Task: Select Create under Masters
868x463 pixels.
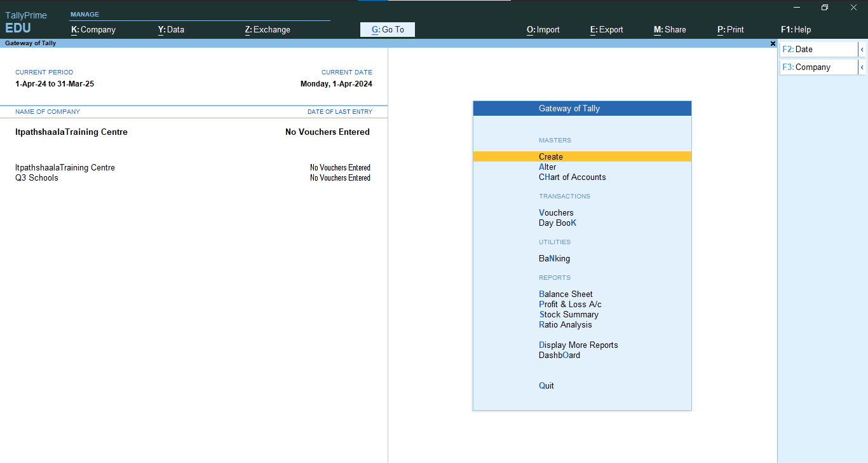Action: tap(582, 156)
